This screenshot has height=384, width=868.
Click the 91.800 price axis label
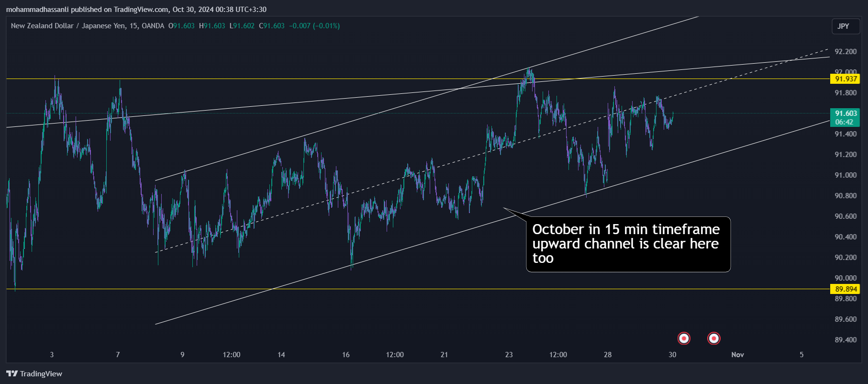(x=846, y=93)
